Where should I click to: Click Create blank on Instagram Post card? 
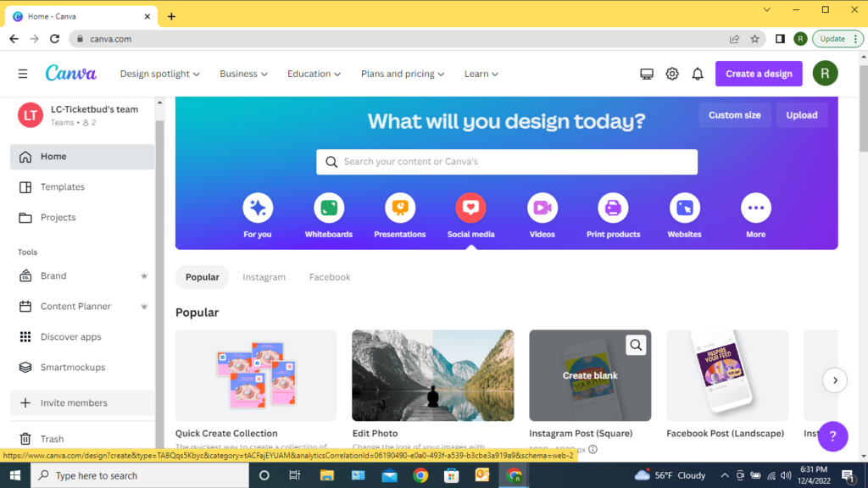590,375
